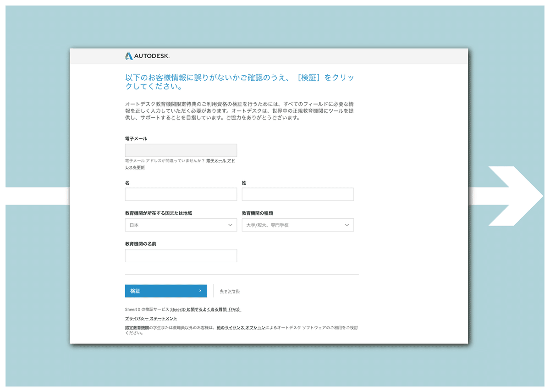The height and width of the screenshot is (392, 550).
Task: Click the 電子メール label text
Action: tap(136, 138)
